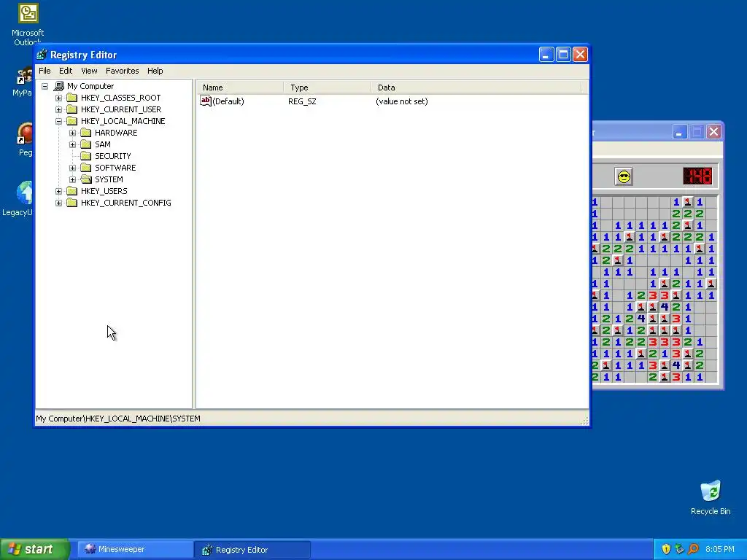Click the SECURITY folder icon

tap(86, 156)
